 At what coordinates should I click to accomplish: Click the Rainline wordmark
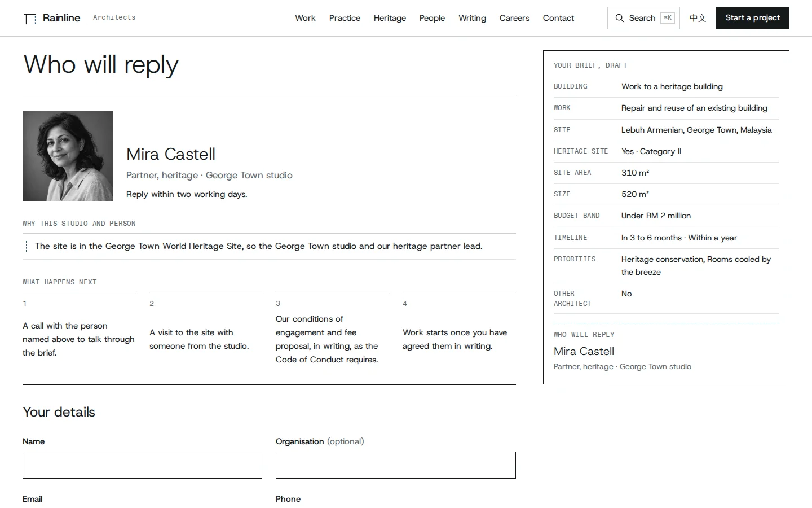(61, 18)
